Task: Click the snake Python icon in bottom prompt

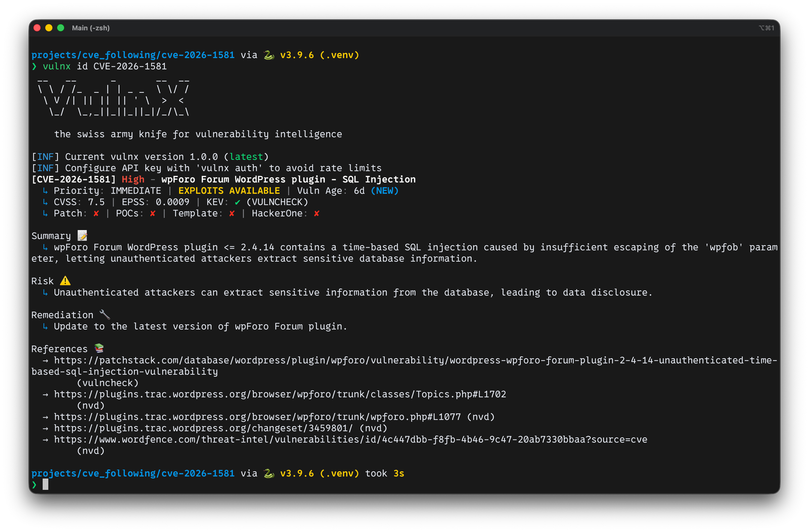Action: click(x=269, y=473)
